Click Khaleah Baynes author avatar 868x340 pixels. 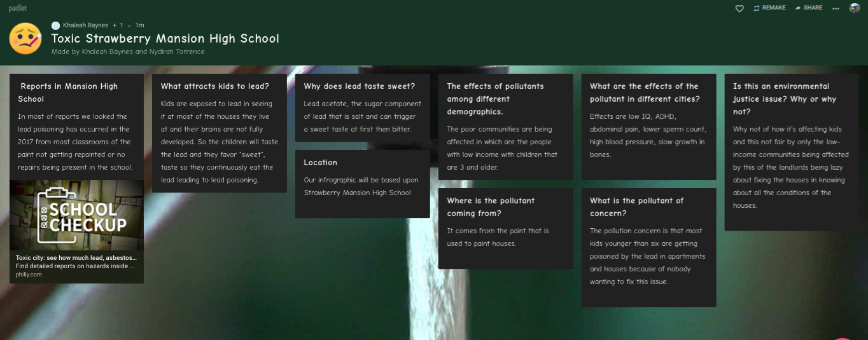55,25
